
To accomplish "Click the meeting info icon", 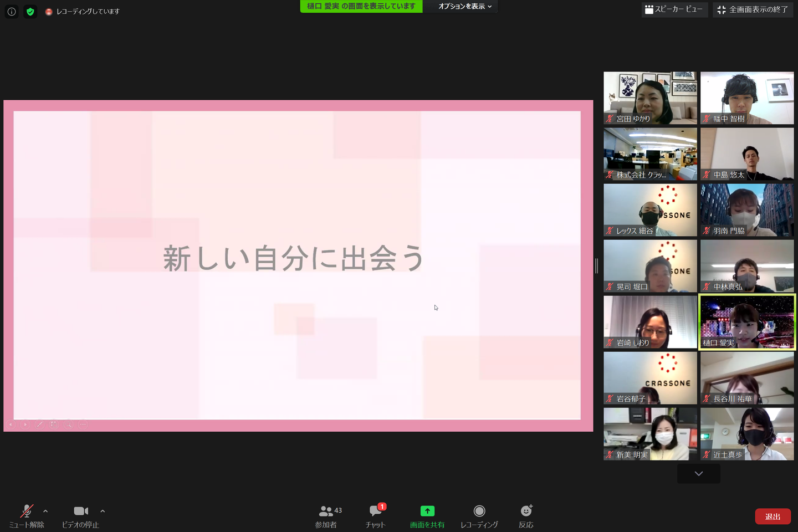I will point(12,11).
